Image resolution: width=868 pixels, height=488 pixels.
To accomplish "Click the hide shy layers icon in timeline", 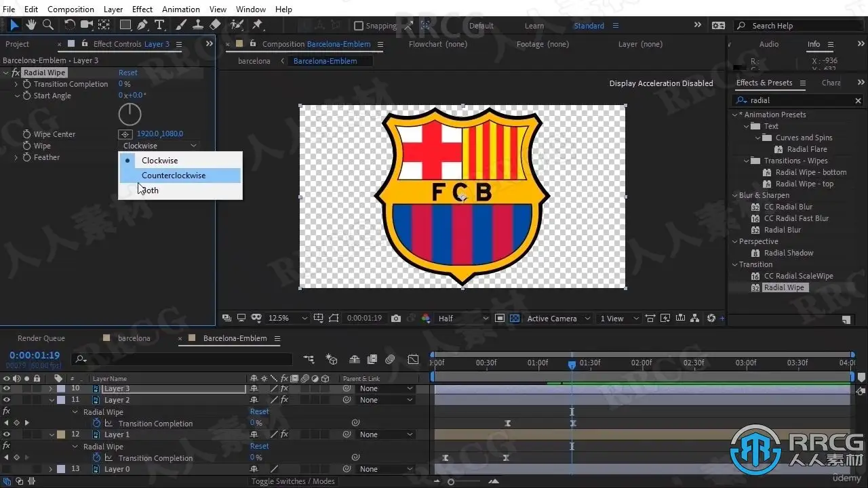I will click(354, 359).
